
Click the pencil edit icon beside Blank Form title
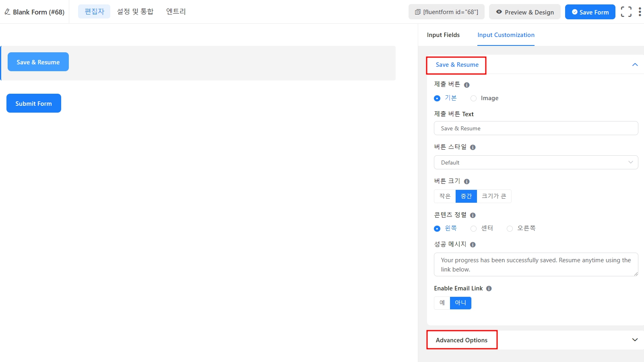[x=7, y=12]
